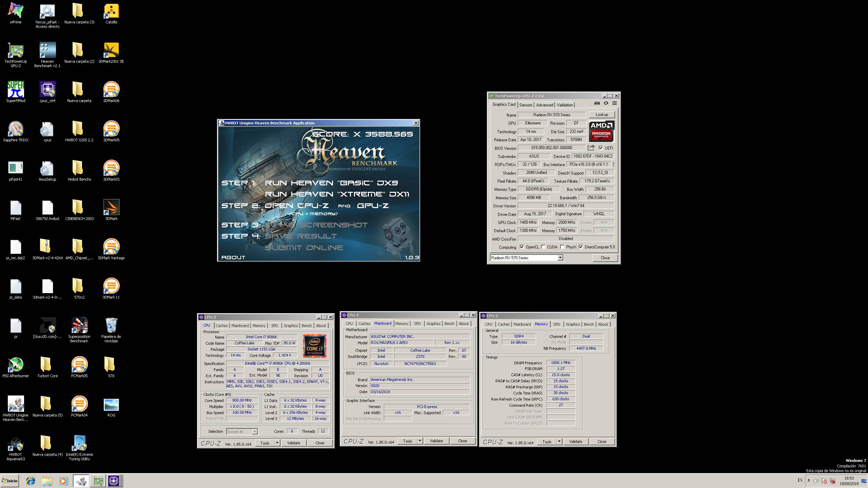Click the Lookup button in GPU-Z
868x488 pixels.
[x=602, y=115]
